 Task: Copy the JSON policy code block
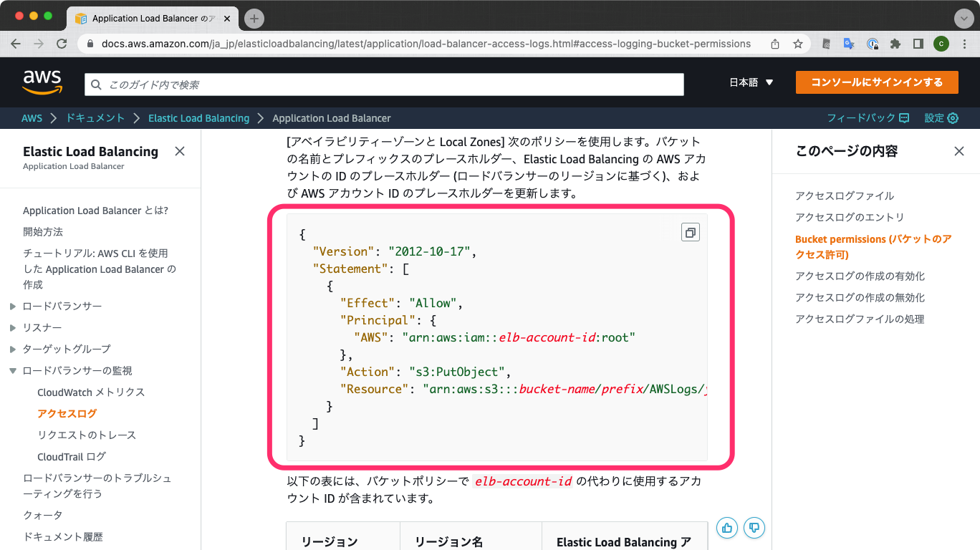(690, 233)
